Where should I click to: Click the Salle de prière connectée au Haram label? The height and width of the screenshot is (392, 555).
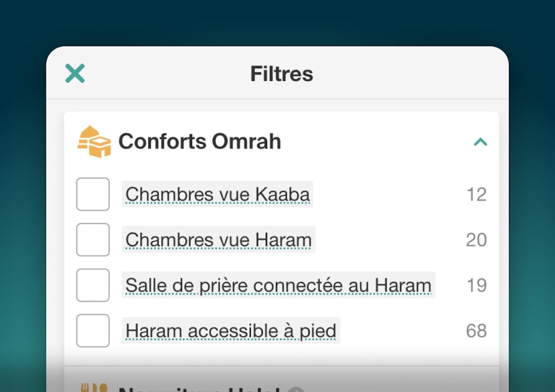tap(278, 285)
